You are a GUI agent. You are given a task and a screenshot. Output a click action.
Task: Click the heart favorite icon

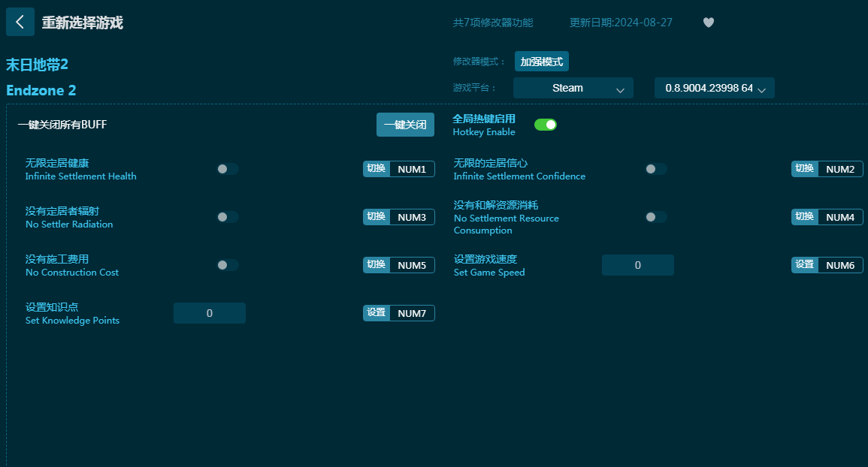(x=708, y=23)
